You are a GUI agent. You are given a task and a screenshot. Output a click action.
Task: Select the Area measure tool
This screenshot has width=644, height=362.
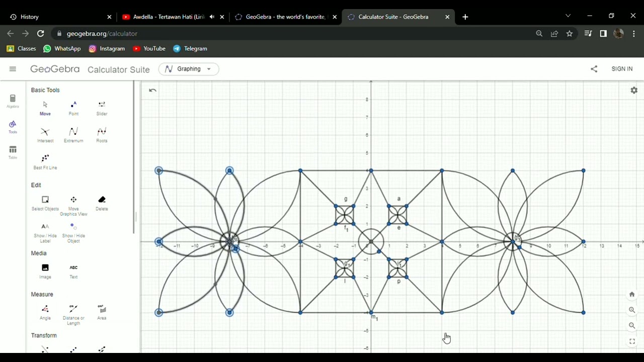(x=102, y=312)
